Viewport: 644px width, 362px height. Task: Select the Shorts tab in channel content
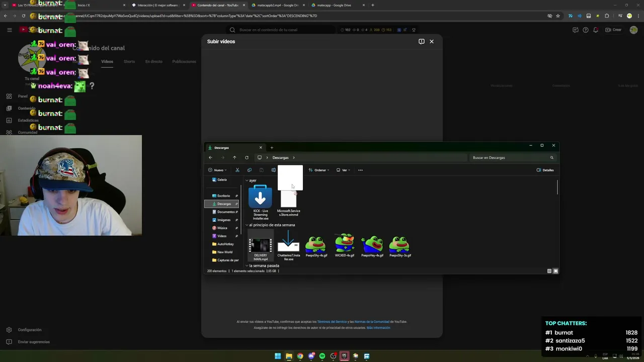[129, 61]
